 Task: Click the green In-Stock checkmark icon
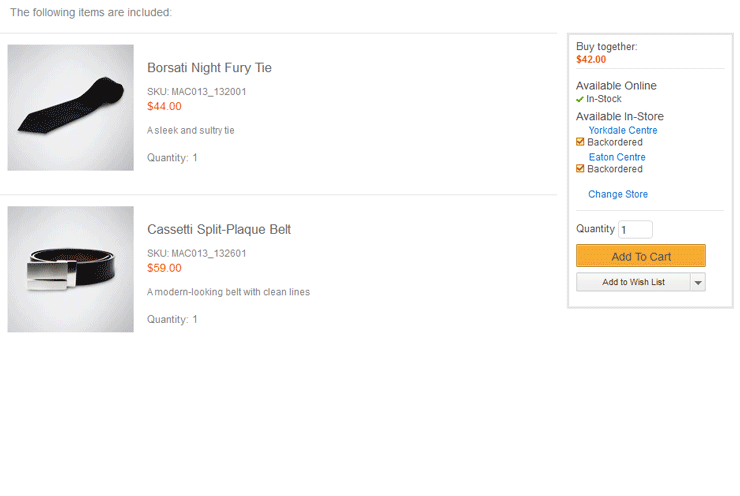pos(580,100)
